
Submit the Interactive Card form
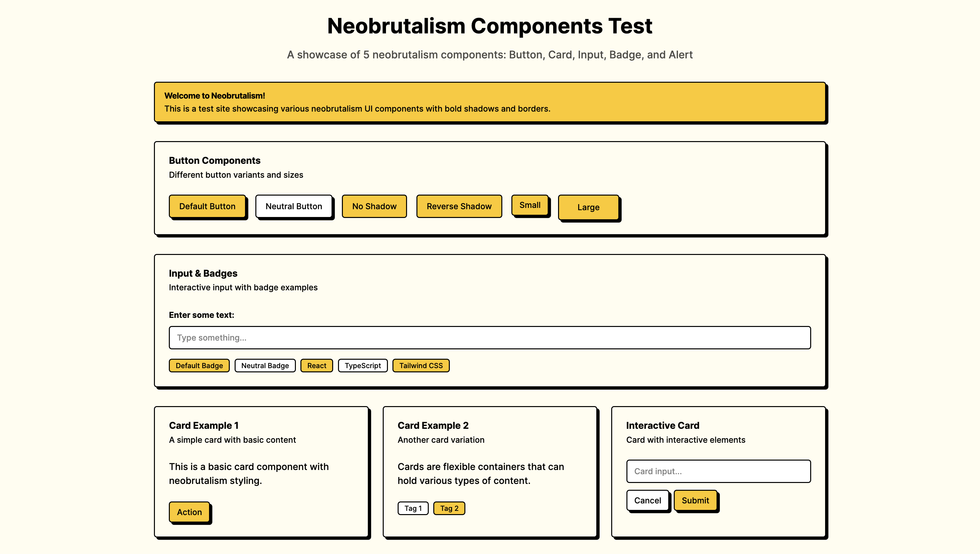point(695,500)
